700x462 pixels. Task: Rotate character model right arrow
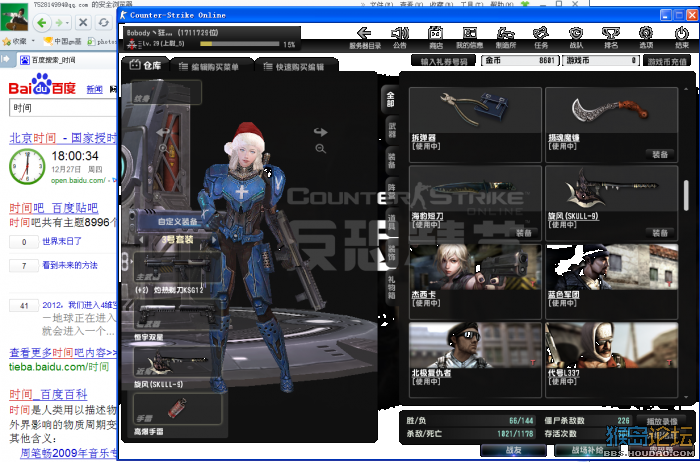click(321, 132)
